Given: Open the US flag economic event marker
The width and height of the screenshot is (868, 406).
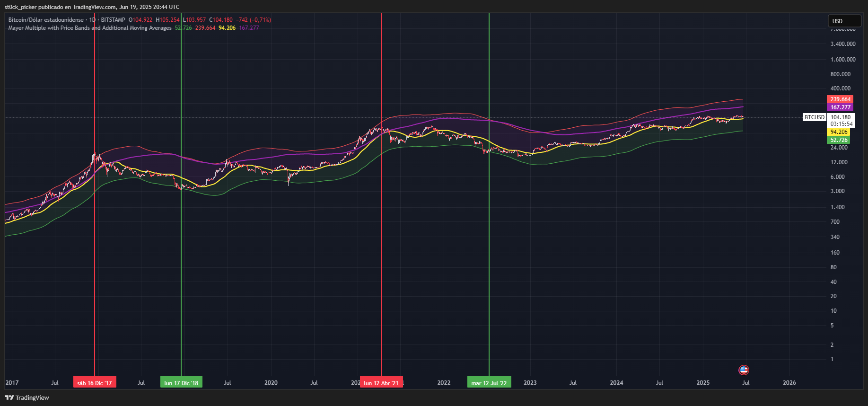Looking at the screenshot, I should coord(744,370).
